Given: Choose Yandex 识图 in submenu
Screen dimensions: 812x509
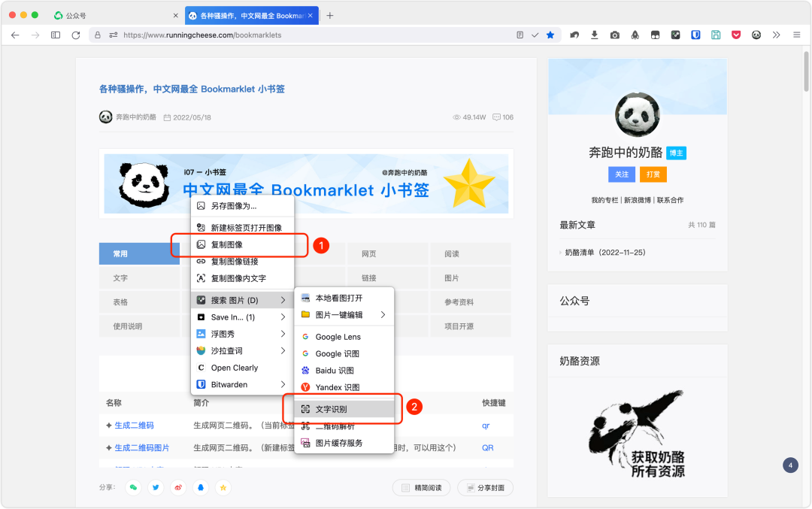Looking at the screenshot, I should click(344, 387).
